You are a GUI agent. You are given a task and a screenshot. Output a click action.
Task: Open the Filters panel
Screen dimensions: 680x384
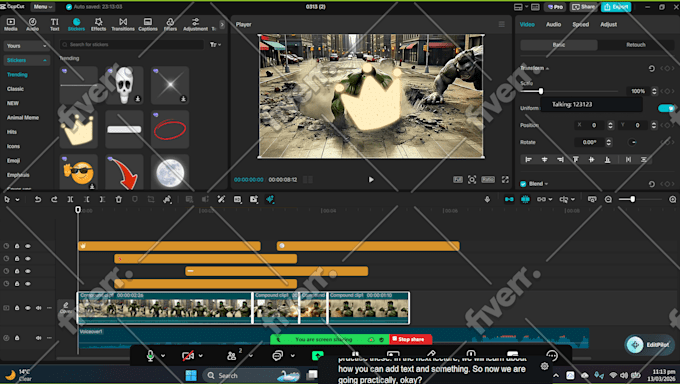(170, 24)
